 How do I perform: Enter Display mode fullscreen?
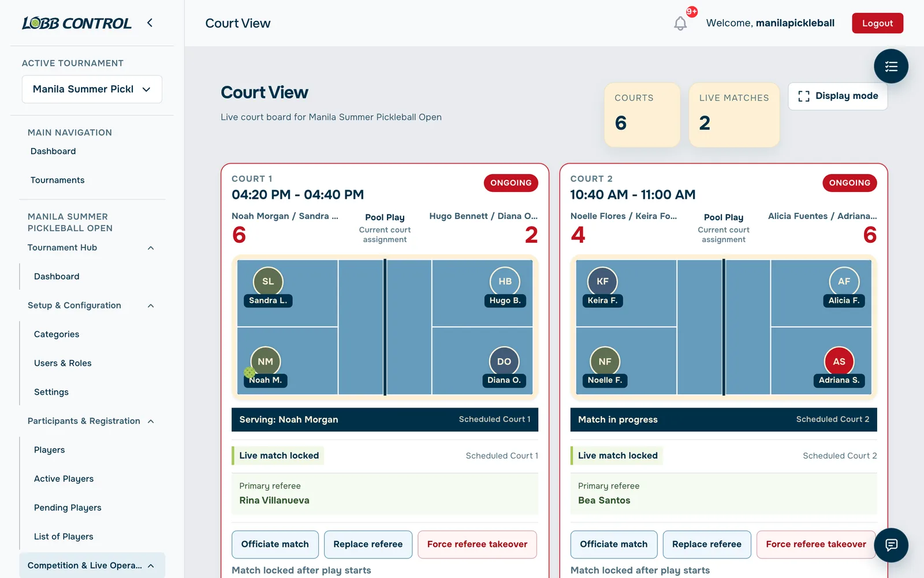point(837,96)
